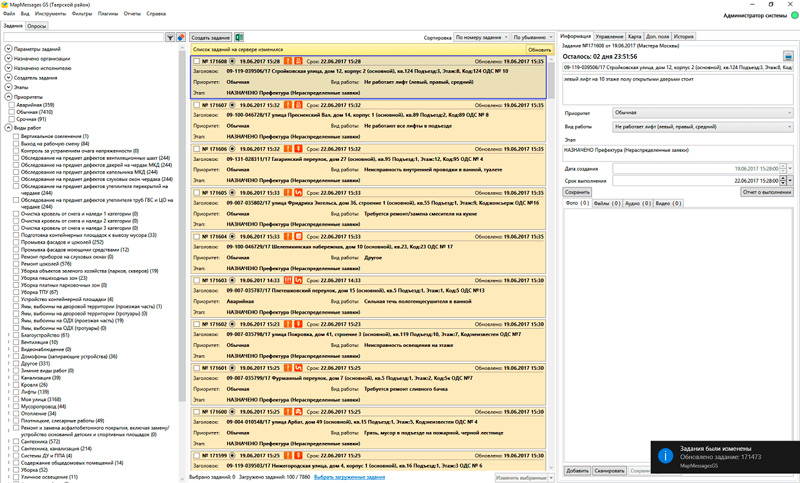
Task: Click the Обновить button in yellow banner
Action: coord(539,49)
